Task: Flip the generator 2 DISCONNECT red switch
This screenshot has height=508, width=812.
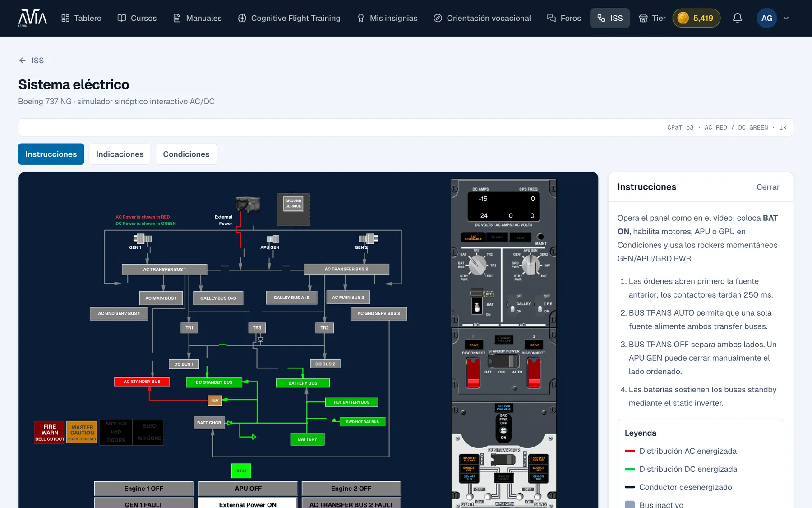Action: 534,372
